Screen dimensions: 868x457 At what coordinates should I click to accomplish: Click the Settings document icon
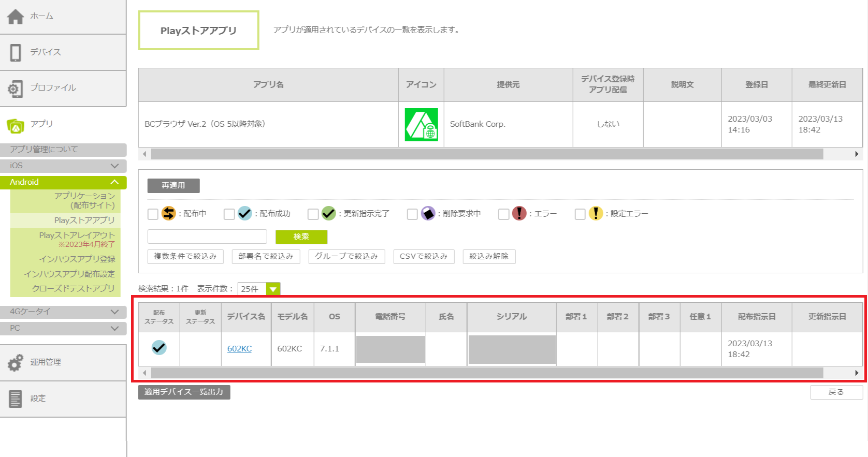[x=16, y=399]
